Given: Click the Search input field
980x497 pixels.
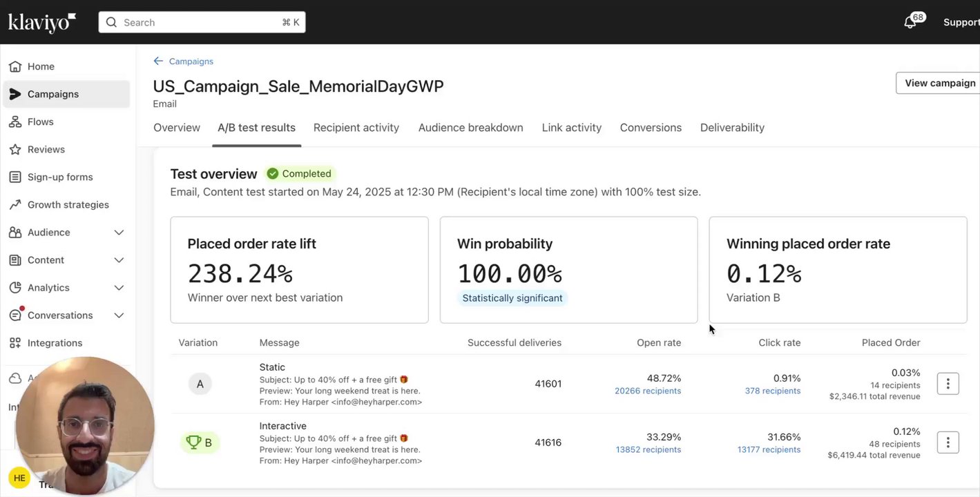Looking at the screenshot, I should click(x=202, y=23).
